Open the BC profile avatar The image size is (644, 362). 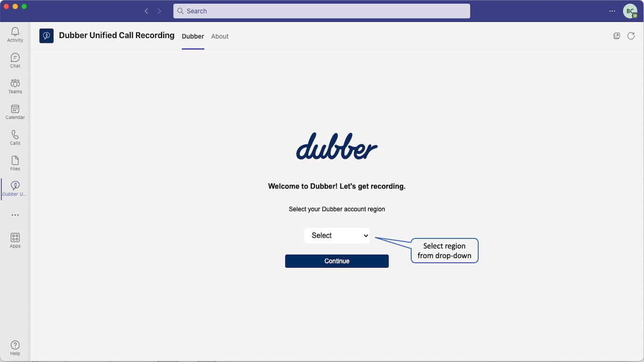pyautogui.click(x=630, y=11)
